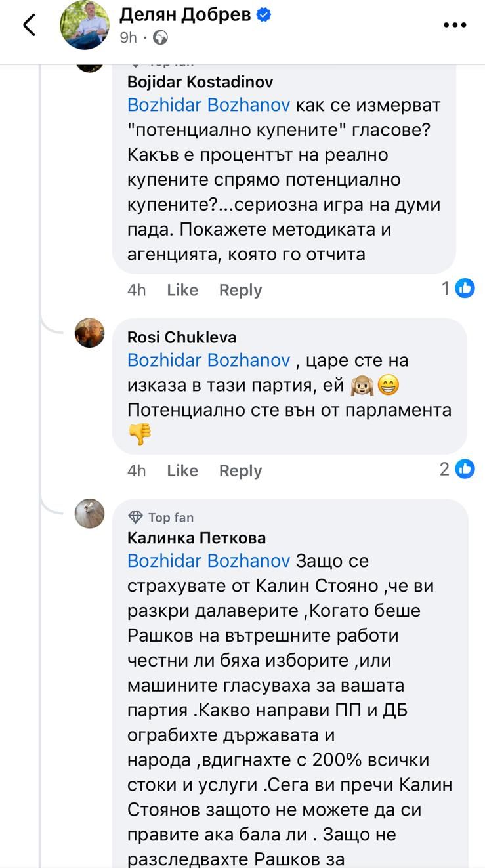Tap like reaction icon on Rosi Chukleva's comment
Image resolution: width=485 pixels, height=868 pixels.
(x=465, y=468)
